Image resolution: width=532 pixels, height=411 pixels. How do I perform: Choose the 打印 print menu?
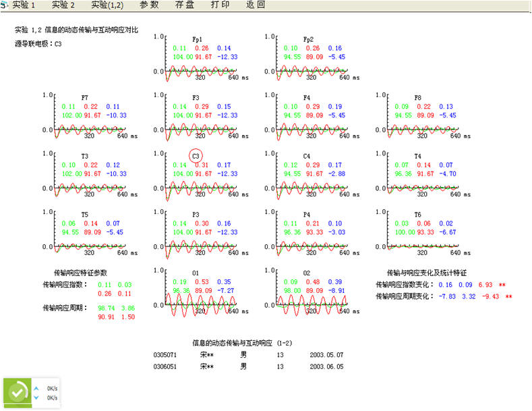tap(220, 5)
